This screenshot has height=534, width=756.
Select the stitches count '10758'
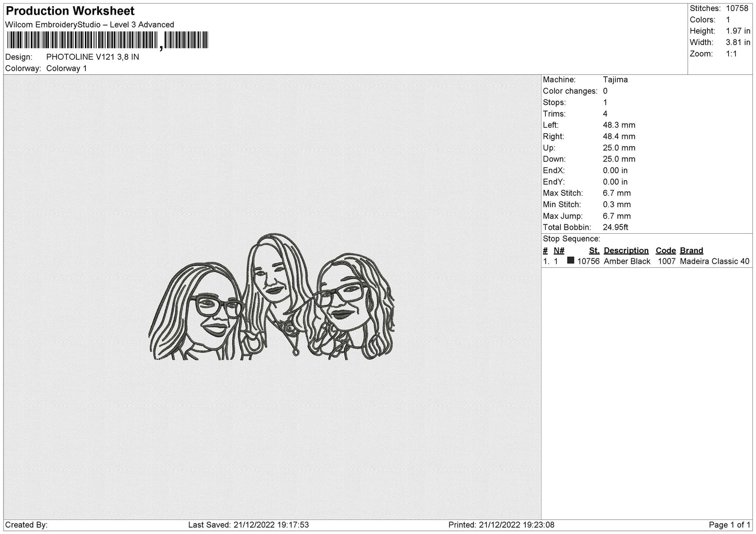click(737, 8)
